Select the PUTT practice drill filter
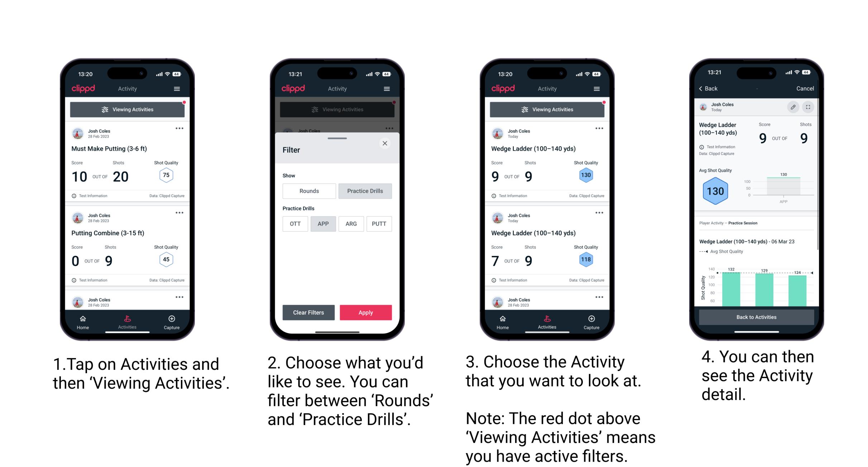 [x=379, y=224]
